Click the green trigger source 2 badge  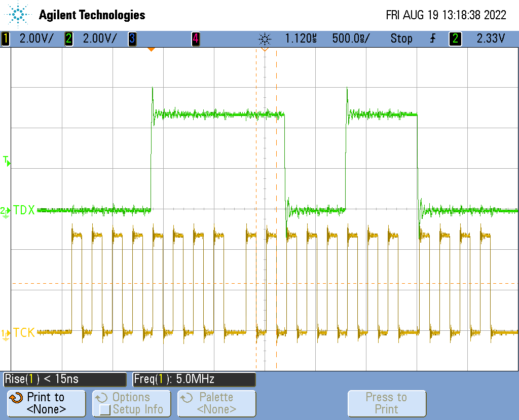coord(455,39)
